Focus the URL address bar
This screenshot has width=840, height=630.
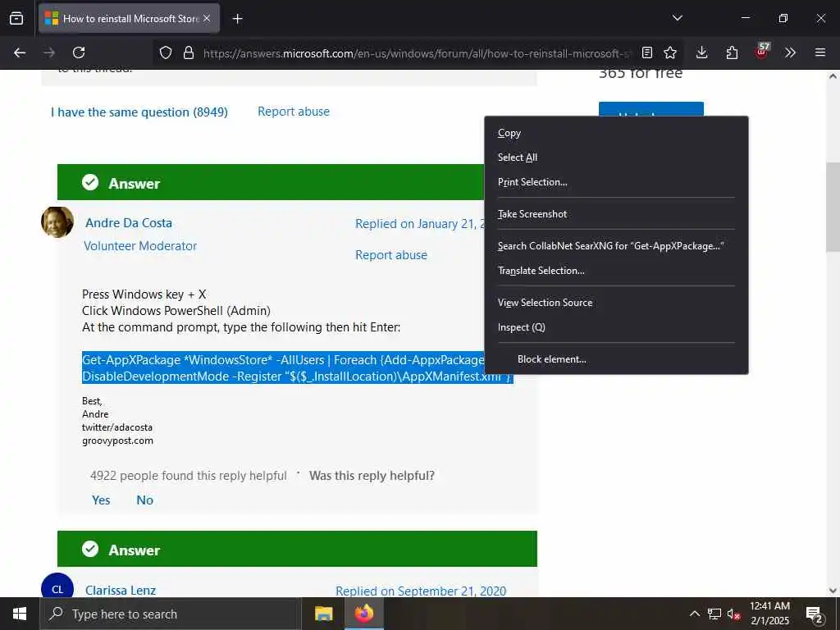point(418,53)
